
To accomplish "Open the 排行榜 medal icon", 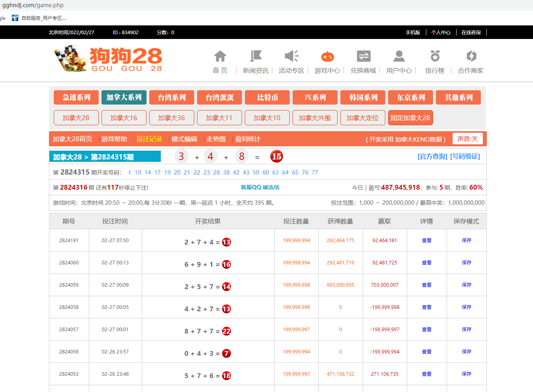I will pos(435,56).
